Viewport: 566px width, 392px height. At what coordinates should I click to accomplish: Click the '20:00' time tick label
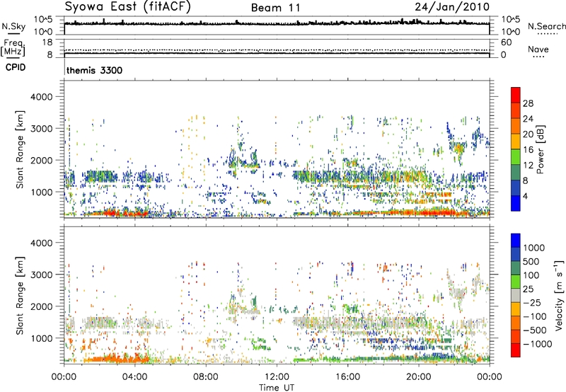[x=418, y=377]
